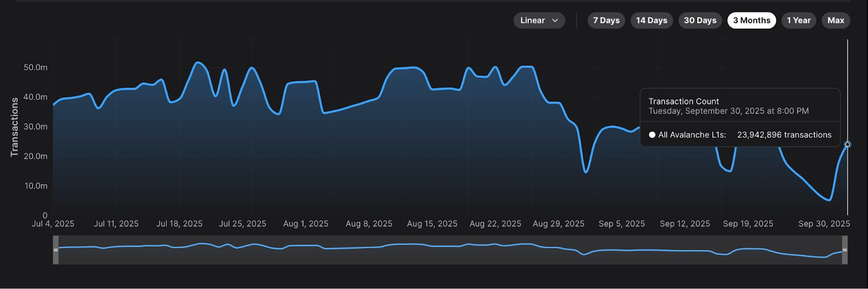Click the mini overview chart in navigator

point(450,250)
